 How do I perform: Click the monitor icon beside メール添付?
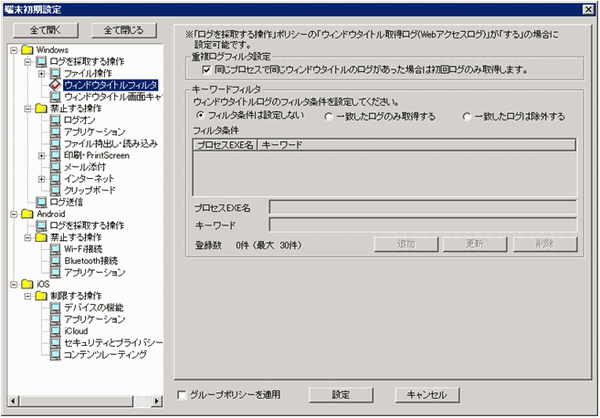[55, 167]
